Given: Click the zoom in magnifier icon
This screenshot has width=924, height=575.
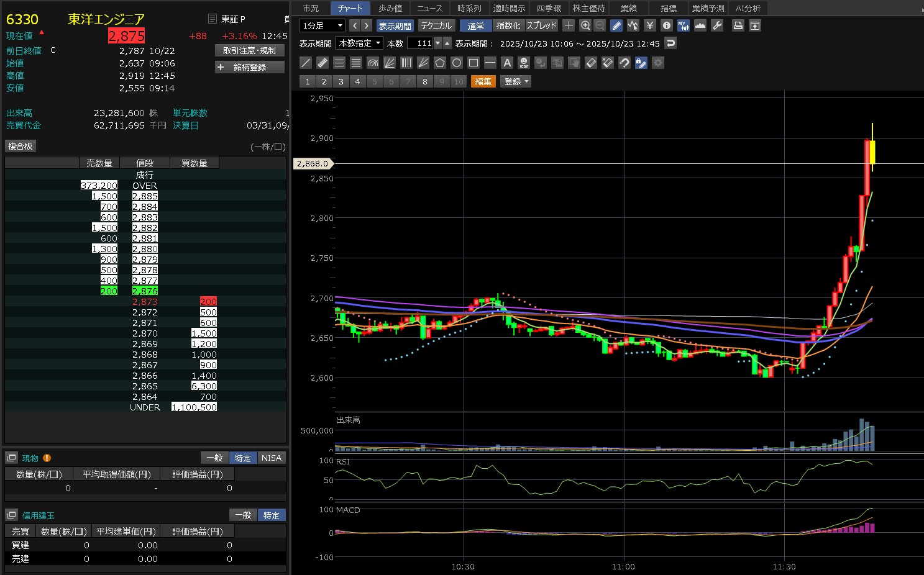Looking at the screenshot, I should [x=585, y=25].
